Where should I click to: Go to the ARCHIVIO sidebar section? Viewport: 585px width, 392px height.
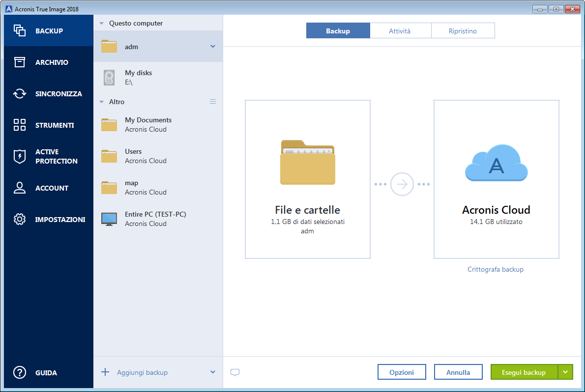(x=49, y=62)
